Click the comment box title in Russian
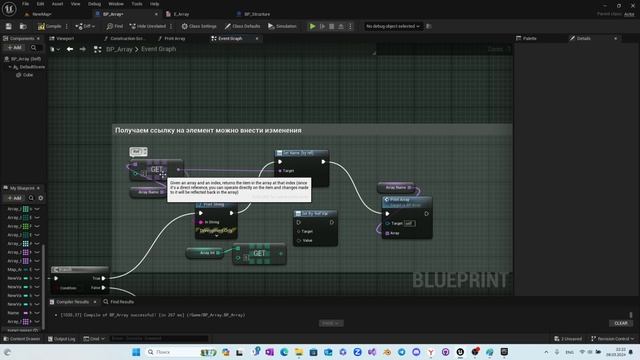640x360 pixels. click(x=208, y=130)
